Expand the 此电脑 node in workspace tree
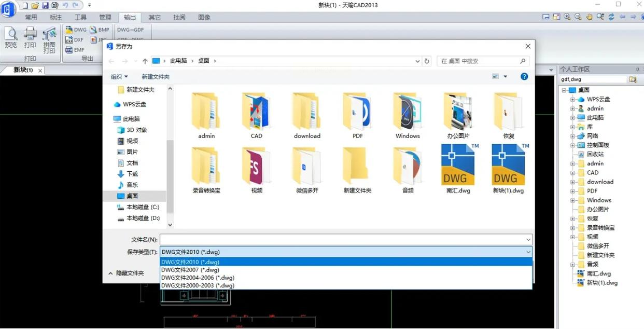 [x=573, y=117]
